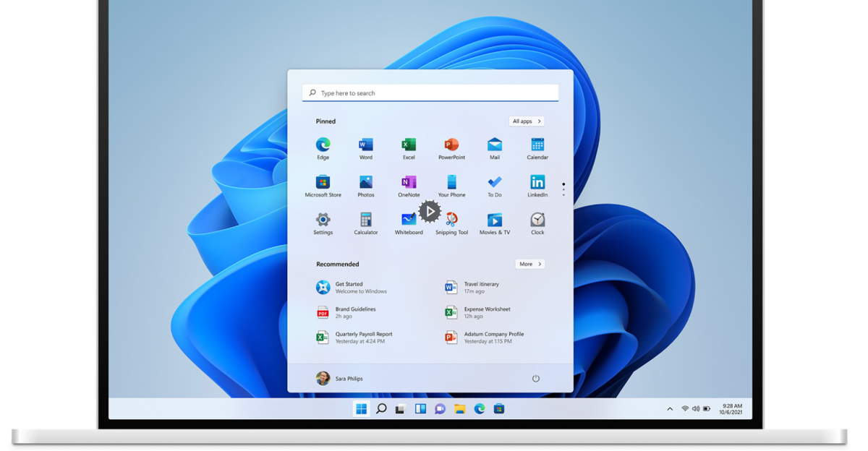The height and width of the screenshot is (451, 868).
Task: Launch the Whiteboard app
Action: point(409,223)
